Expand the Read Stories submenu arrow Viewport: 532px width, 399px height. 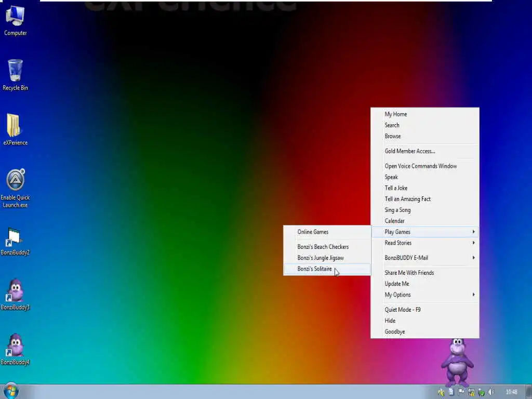tap(473, 243)
